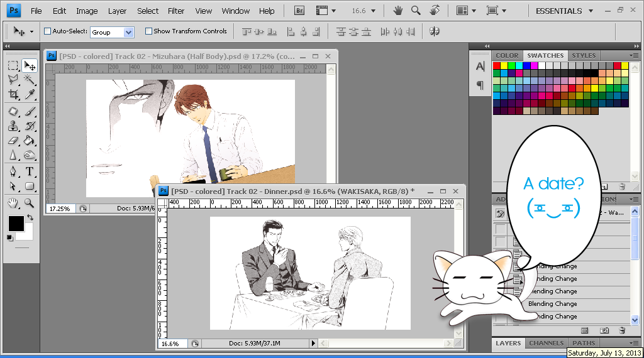644x358 pixels.
Task: Click the Rotate View tool in application bar
Action: pyautogui.click(x=435, y=11)
